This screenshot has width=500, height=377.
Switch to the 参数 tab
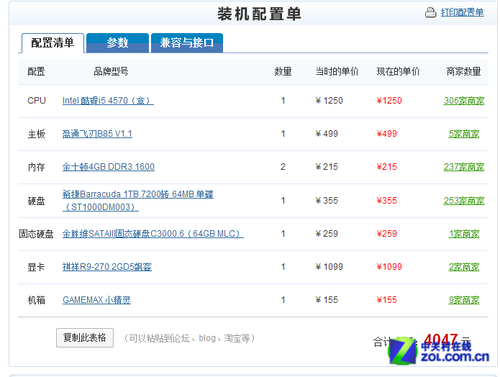(117, 43)
